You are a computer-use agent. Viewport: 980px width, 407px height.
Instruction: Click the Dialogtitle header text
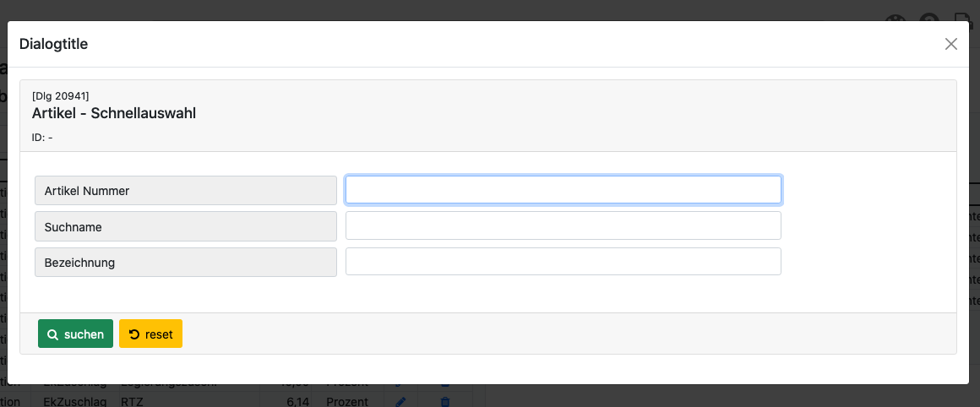pos(53,44)
